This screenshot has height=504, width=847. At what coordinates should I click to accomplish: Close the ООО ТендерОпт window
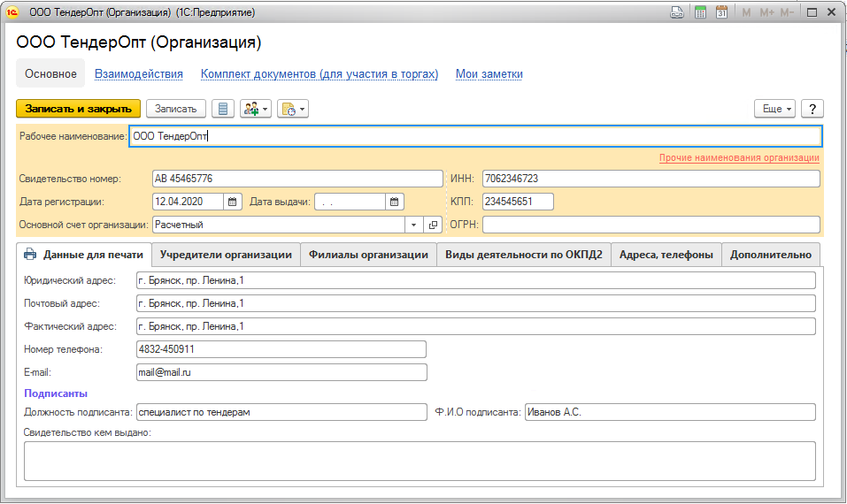tap(832, 11)
